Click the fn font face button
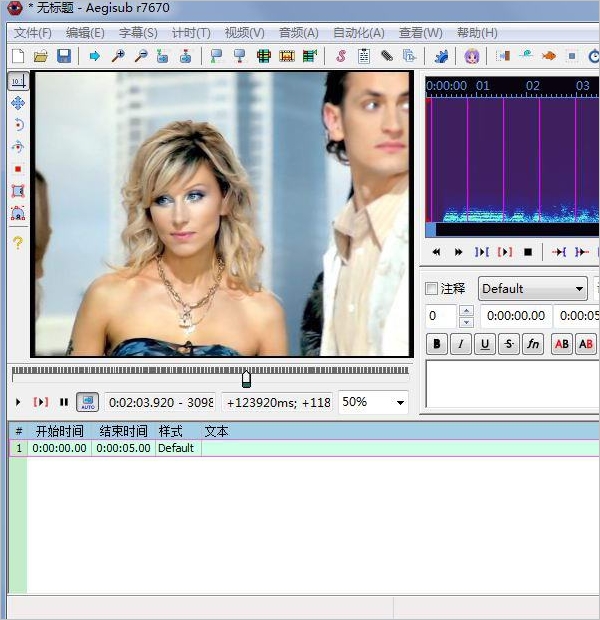 [533, 344]
